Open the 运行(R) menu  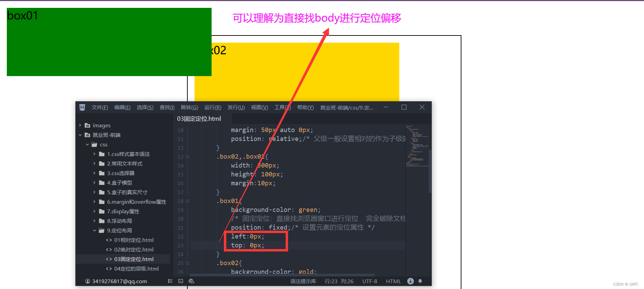(x=213, y=107)
